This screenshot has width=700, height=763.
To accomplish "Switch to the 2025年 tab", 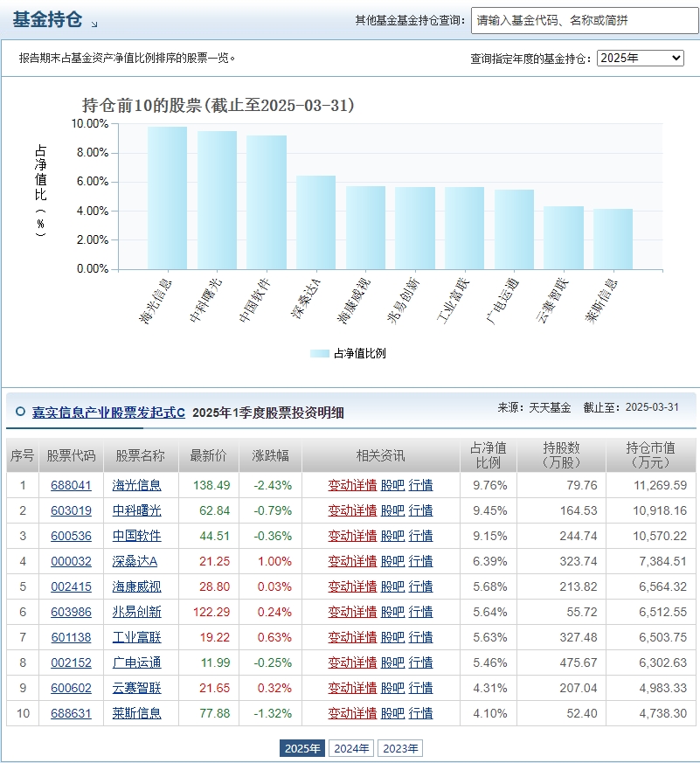I will click(302, 748).
